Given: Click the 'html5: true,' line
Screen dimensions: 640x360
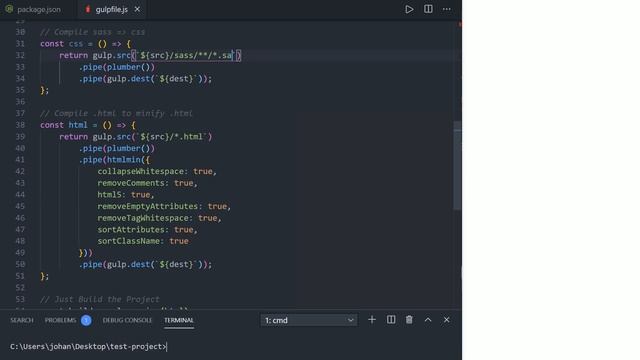Looking at the screenshot, I should (x=126, y=195).
